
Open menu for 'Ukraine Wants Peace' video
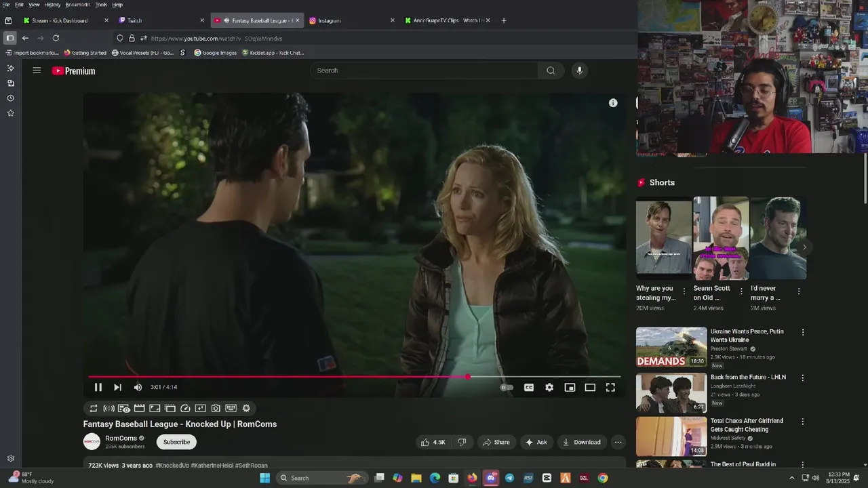click(803, 332)
